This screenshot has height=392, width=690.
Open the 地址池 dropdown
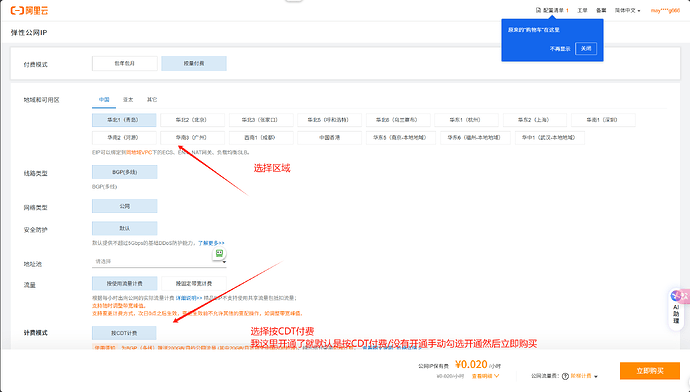tap(159, 261)
